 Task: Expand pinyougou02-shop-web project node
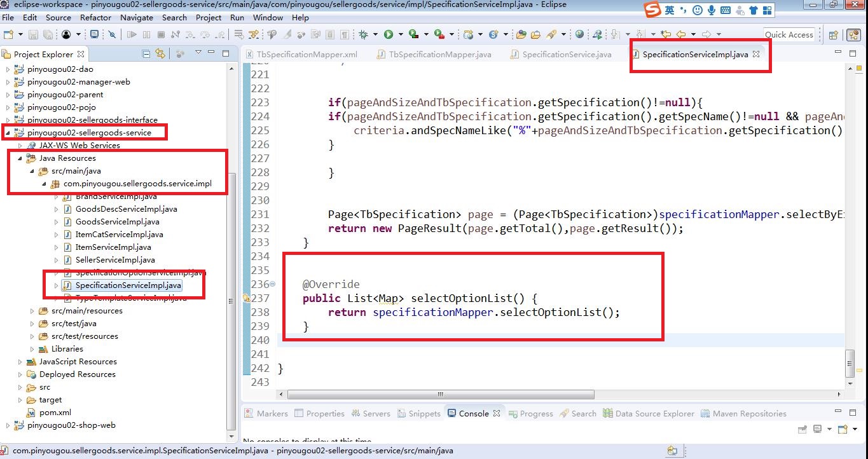(x=8, y=425)
